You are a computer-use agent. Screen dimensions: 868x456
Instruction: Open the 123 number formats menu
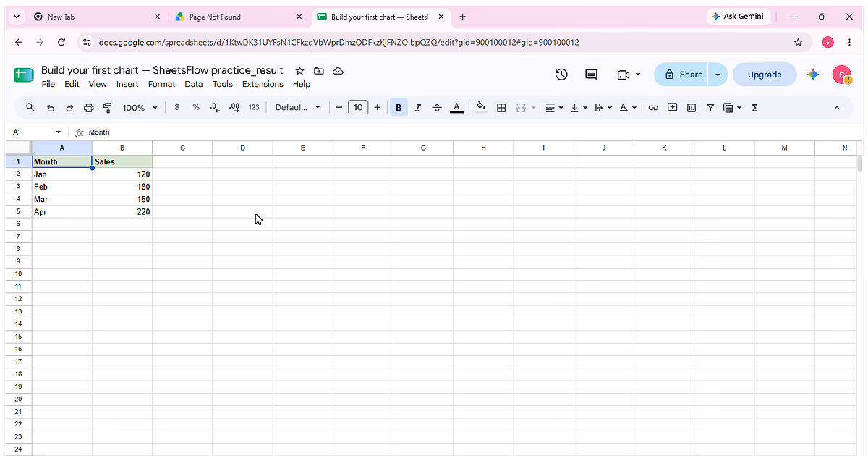coord(254,107)
